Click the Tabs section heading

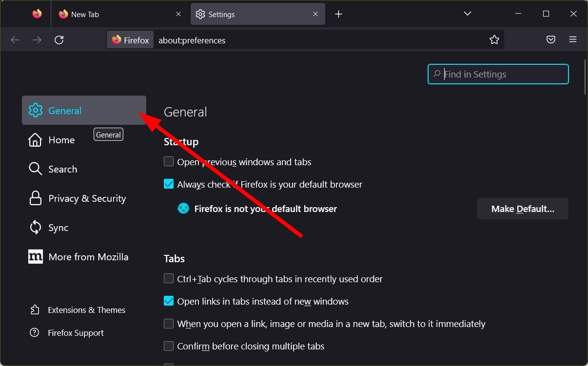click(x=174, y=259)
